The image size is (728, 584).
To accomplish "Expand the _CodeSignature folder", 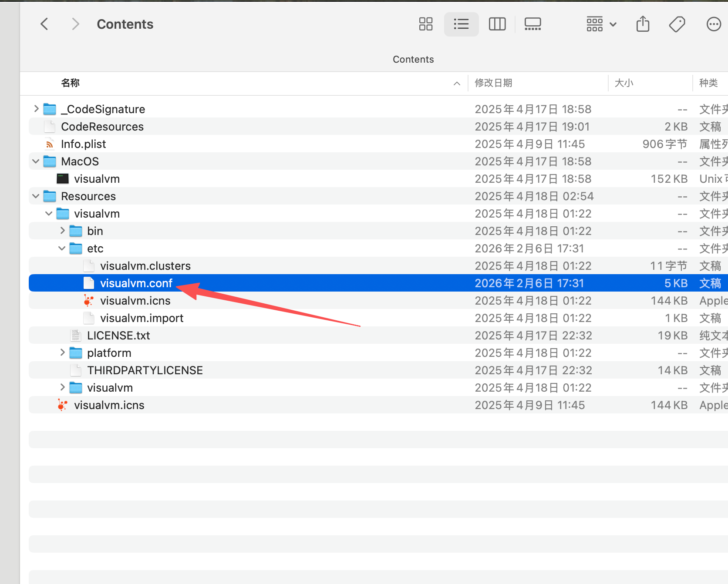I will [36, 109].
